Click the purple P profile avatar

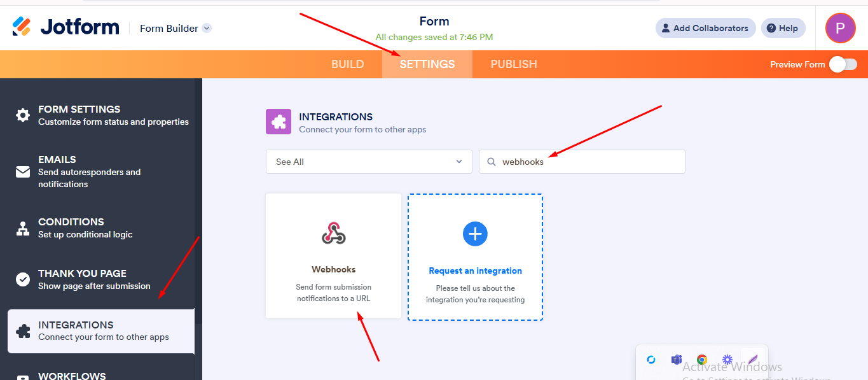tap(840, 28)
